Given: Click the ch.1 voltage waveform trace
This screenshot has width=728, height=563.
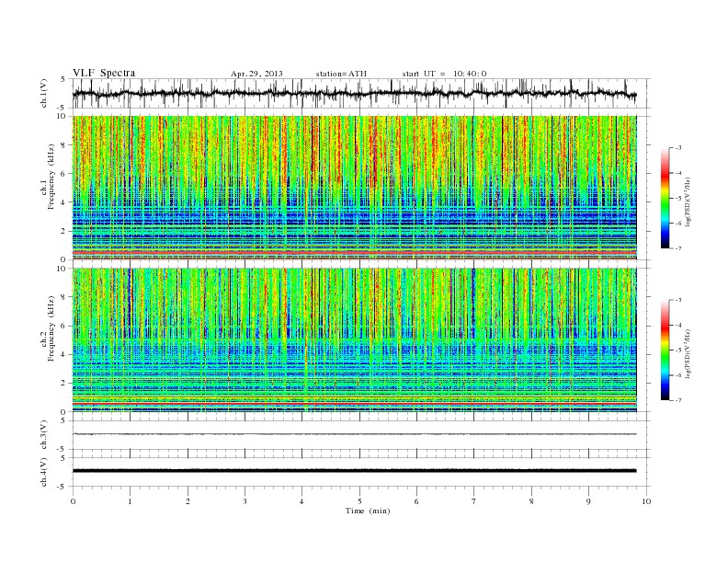Looking at the screenshot, I should click(x=354, y=93).
